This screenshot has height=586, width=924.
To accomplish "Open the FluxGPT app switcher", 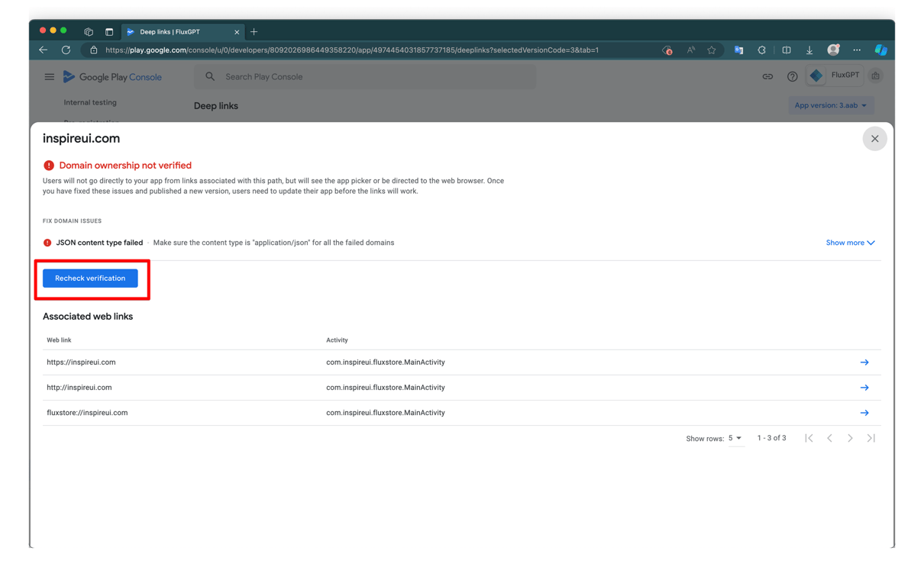I will 835,76.
